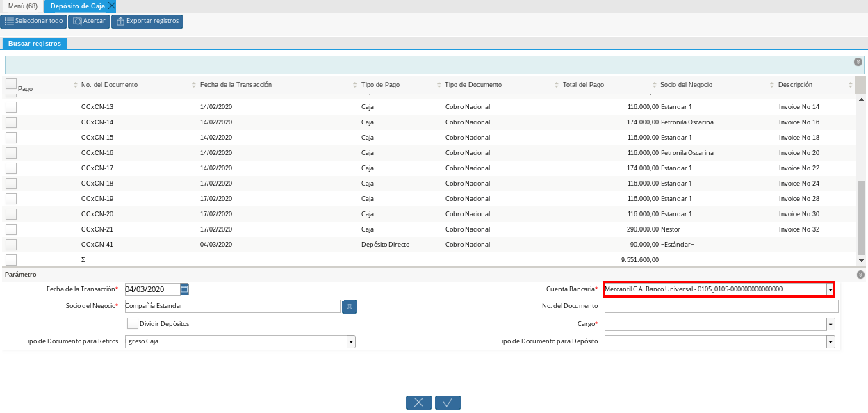The width and height of the screenshot is (868, 413).
Task: Select the Buscar registros tab
Action: click(x=35, y=44)
